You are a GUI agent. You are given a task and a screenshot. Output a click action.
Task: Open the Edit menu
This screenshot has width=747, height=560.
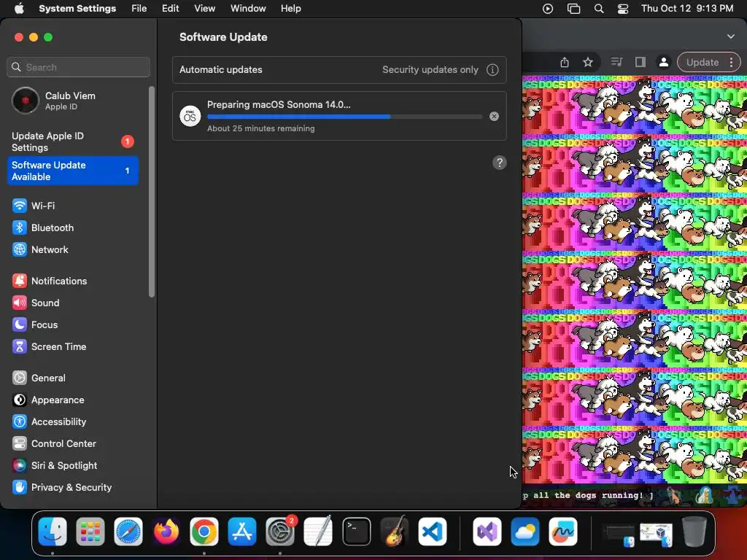(x=170, y=9)
